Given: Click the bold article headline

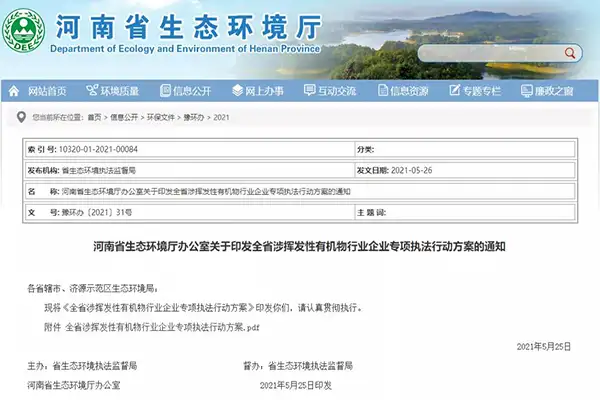Looking at the screenshot, I should pos(299,246).
